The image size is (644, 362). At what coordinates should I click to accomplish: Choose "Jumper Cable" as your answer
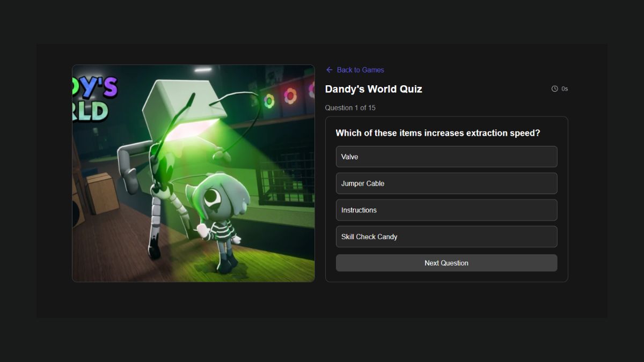click(447, 183)
